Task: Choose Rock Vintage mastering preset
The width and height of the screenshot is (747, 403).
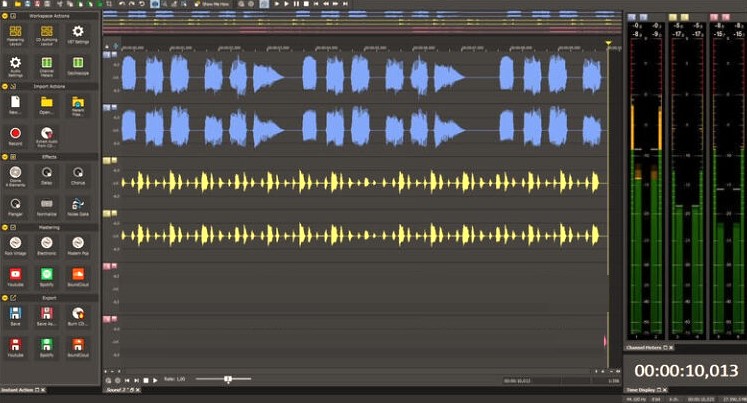Action: (x=15, y=246)
